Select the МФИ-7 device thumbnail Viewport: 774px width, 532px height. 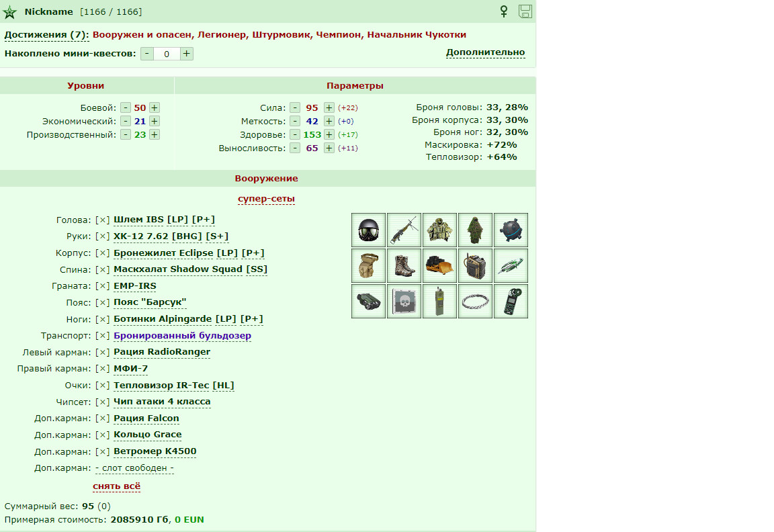pos(511,265)
